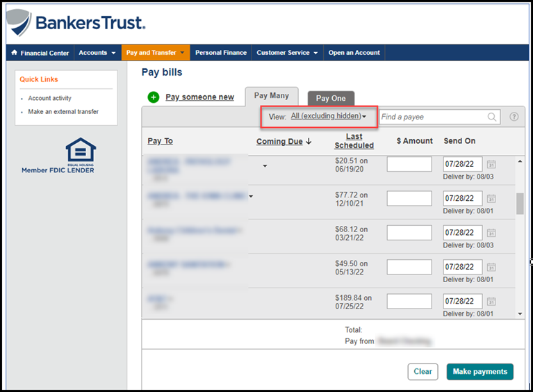Switch to the Pay Many tab

point(272,96)
